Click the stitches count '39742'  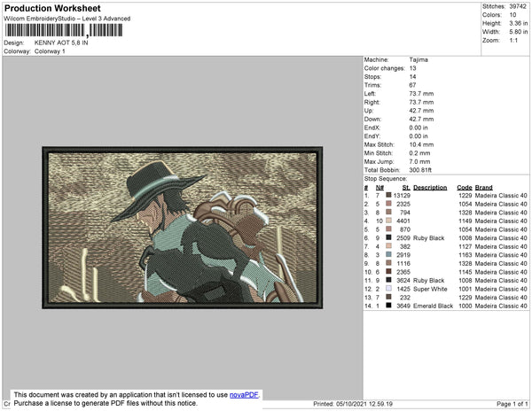tap(518, 6)
